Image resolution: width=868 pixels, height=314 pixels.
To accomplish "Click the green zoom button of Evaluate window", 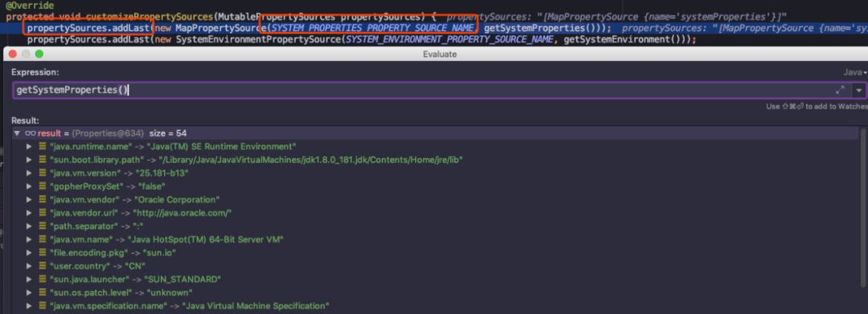I will pos(39,54).
